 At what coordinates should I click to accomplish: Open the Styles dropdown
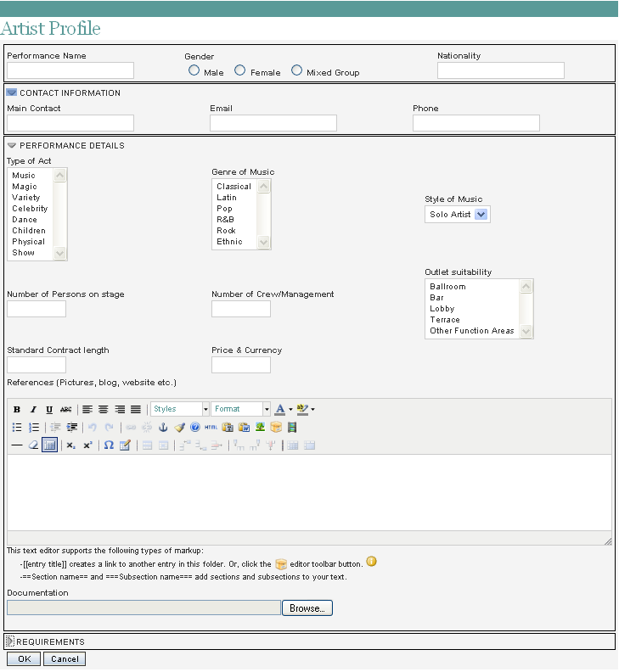coord(180,409)
